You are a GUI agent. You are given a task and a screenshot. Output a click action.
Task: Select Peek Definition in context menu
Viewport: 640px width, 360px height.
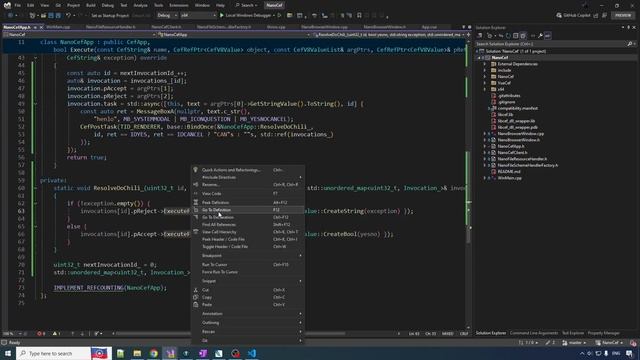coord(248,202)
